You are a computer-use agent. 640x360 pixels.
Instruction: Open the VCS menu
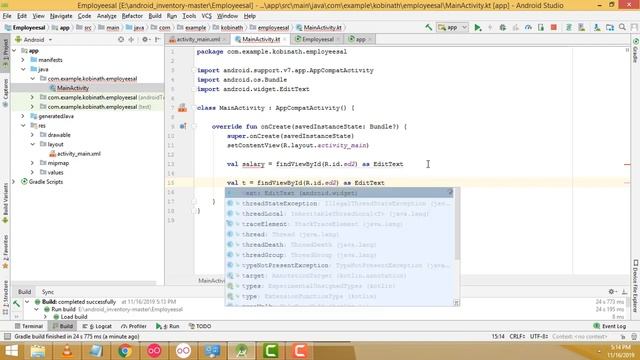pos(207,16)
